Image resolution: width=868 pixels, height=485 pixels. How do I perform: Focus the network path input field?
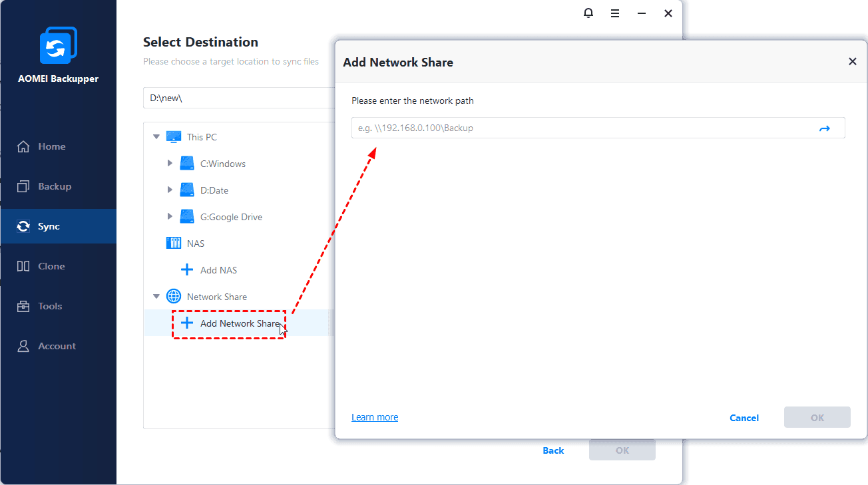tap(579, 128)
